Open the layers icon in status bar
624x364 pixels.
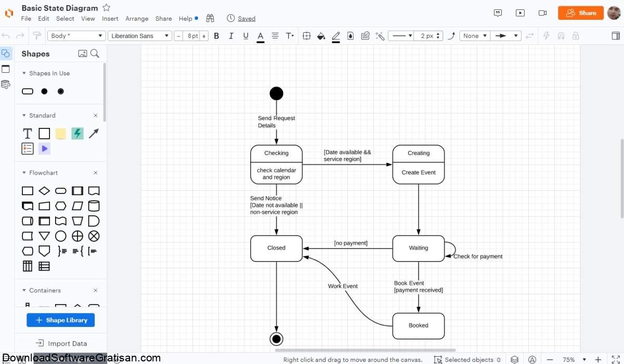pos(514,359)
